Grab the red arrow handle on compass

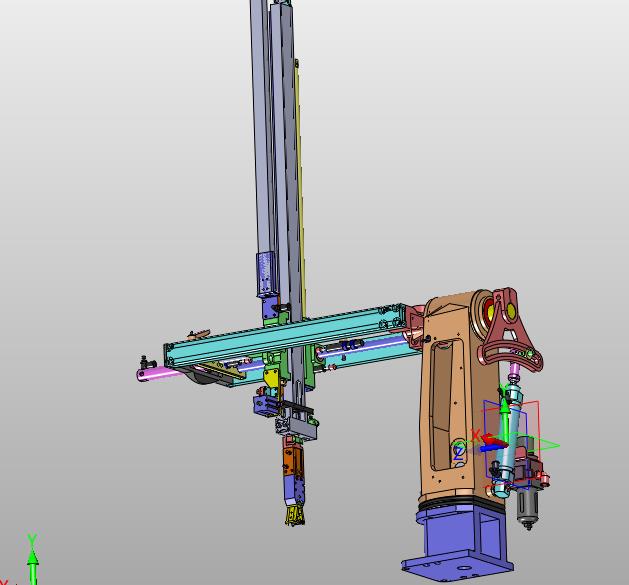pos(495,441)
